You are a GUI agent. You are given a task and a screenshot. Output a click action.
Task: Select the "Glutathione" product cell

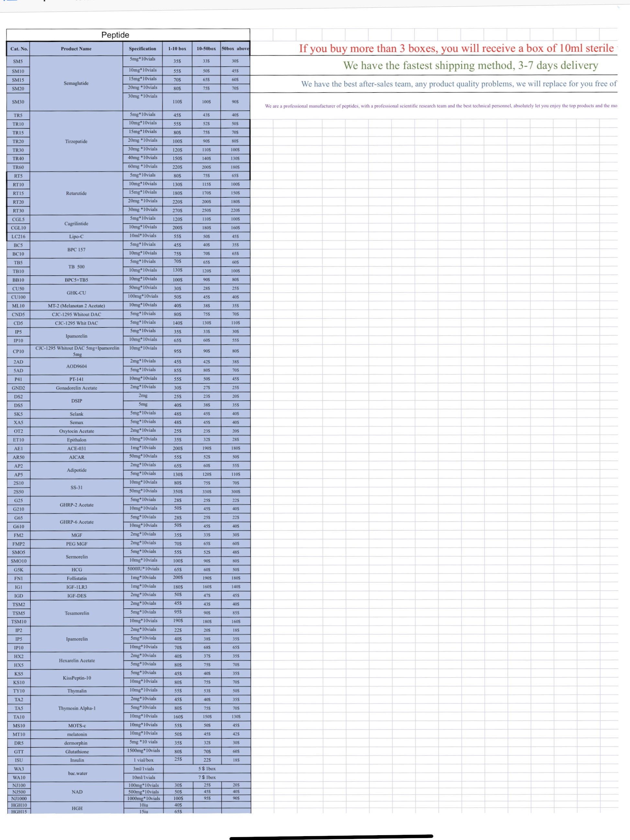pos(77,752)
